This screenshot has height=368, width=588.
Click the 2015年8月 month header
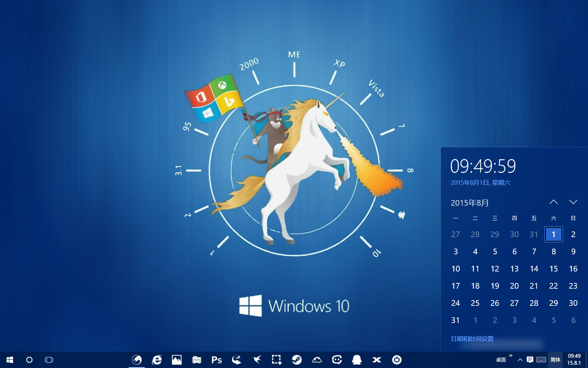(470, 203)
